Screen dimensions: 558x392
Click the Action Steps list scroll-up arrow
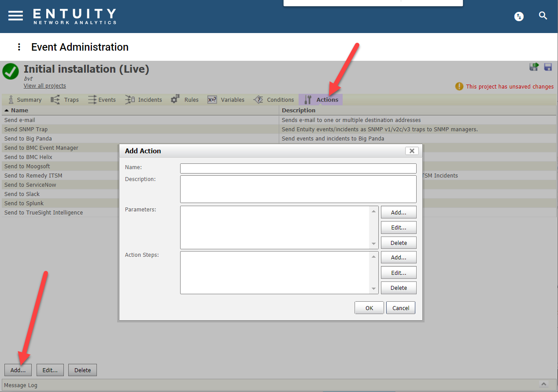pyautogui.click(x=374, y=256)
